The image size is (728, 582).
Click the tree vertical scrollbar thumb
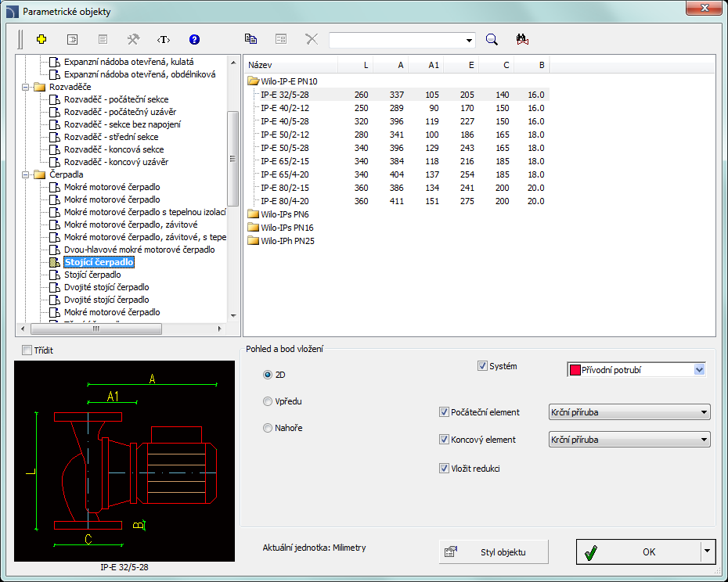coord(232,158)
